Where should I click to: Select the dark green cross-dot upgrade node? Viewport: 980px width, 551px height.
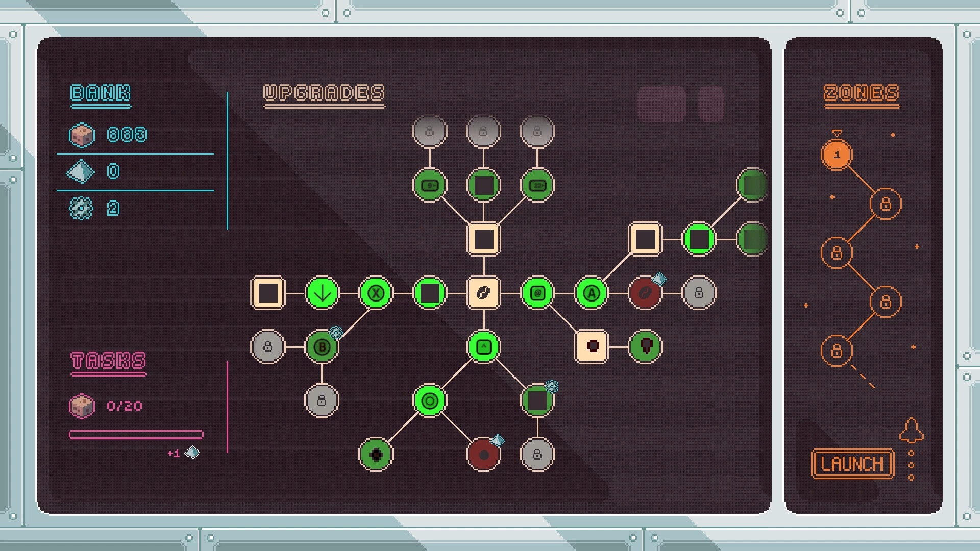click(x=376, y=455)
